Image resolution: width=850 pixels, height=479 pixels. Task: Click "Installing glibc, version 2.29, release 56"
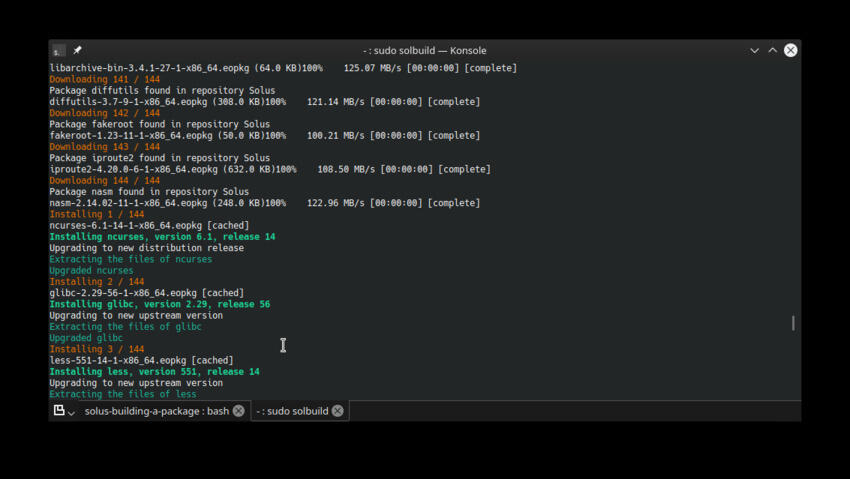point(159,304)
